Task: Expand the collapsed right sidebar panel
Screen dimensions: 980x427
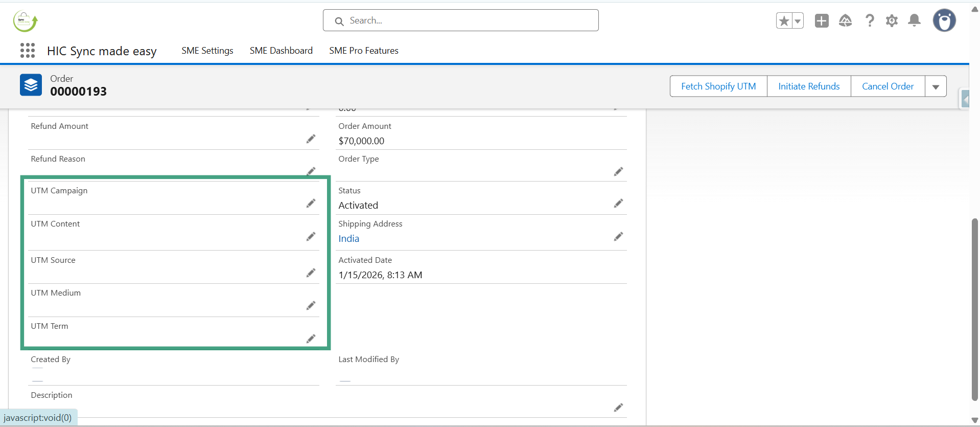Action: tap(965, 99)
